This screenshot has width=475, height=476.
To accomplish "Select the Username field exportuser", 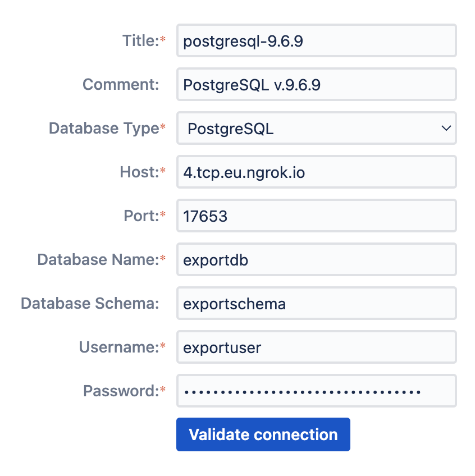I will tap(316, 347).
